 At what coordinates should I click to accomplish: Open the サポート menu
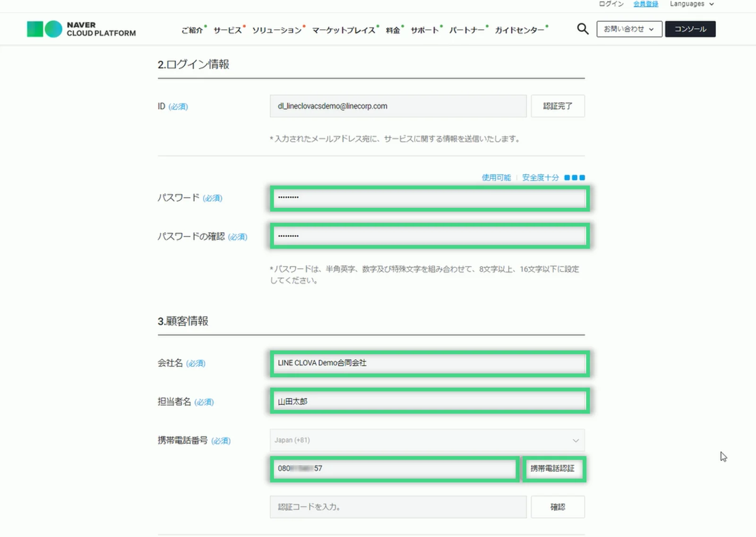(424, 30)
